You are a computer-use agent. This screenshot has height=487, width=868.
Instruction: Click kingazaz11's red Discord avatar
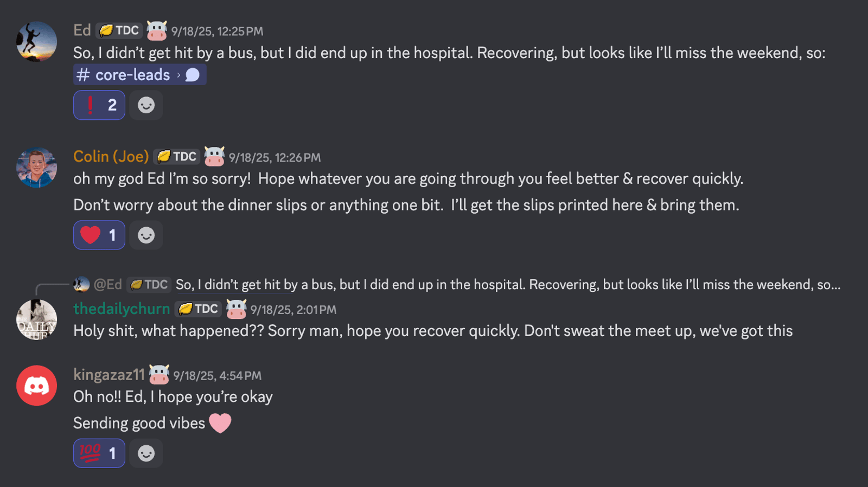(36, 386)
